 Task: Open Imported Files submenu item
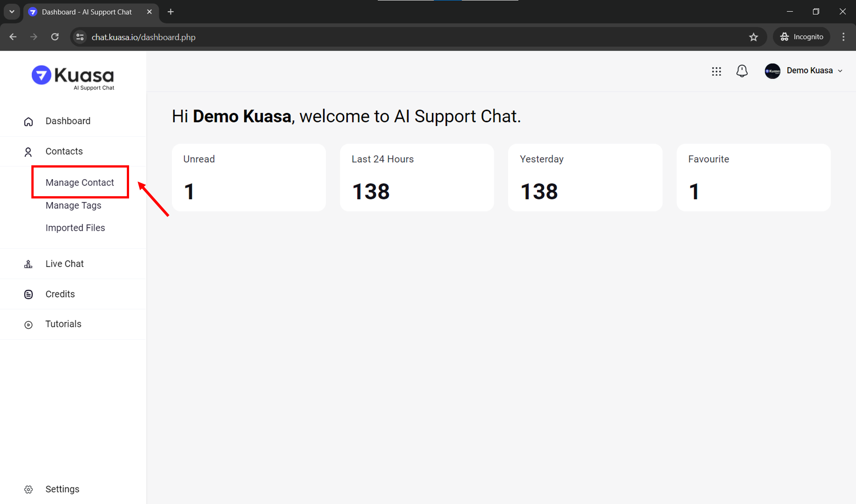75,228
